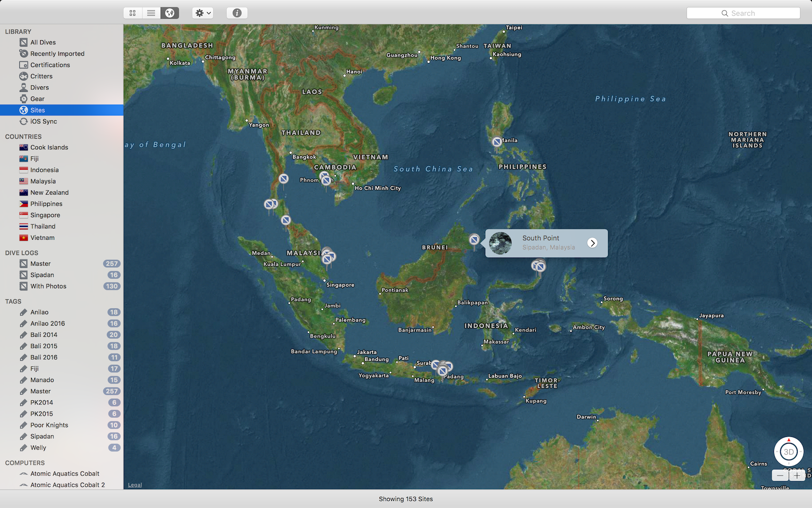Click the South Point site thumbnail
Image resolution: width=812 pixels, height=508 pixels.
500,243
